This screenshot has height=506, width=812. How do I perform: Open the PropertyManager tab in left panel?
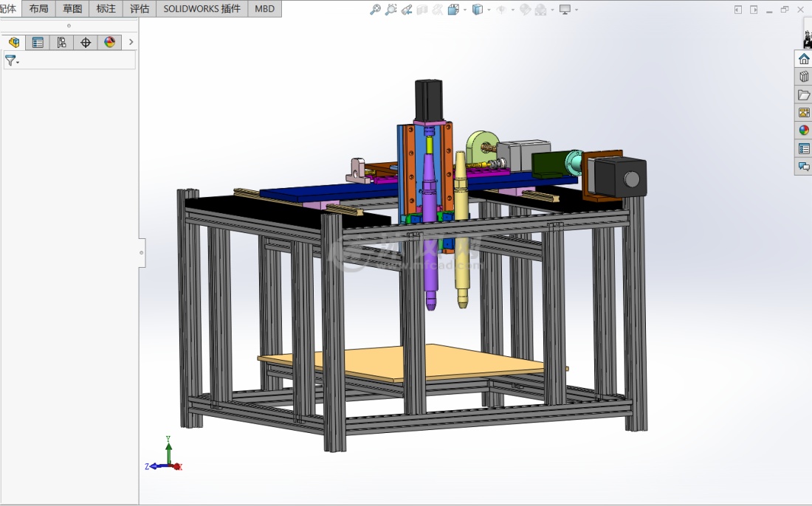coord(38,42)
